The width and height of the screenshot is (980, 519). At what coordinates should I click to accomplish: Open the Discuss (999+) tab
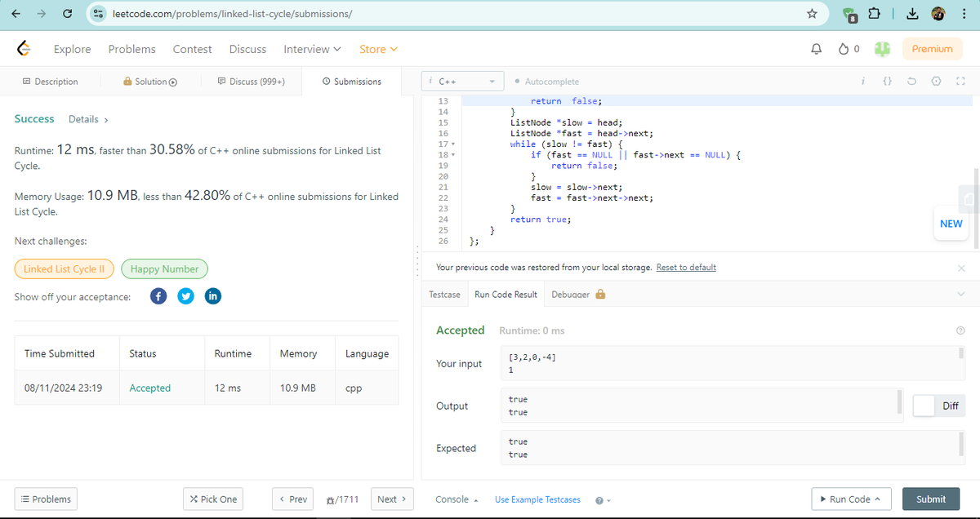[252, 82]
